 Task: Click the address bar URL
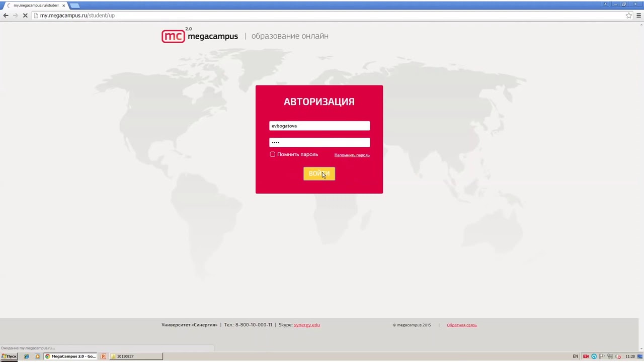click(x=77, y=16)
